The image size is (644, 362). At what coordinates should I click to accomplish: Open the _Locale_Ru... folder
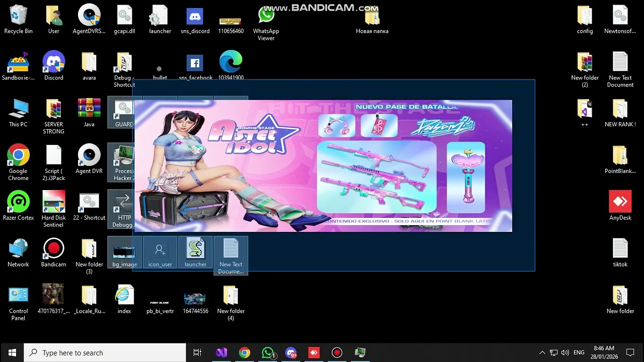(x=89, y=300)
